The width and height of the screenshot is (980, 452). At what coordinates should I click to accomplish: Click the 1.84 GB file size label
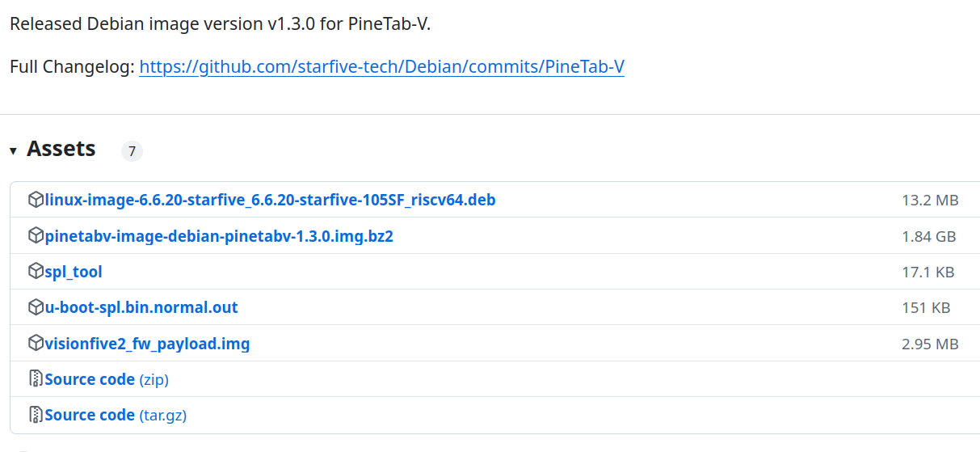click(929, 236)
